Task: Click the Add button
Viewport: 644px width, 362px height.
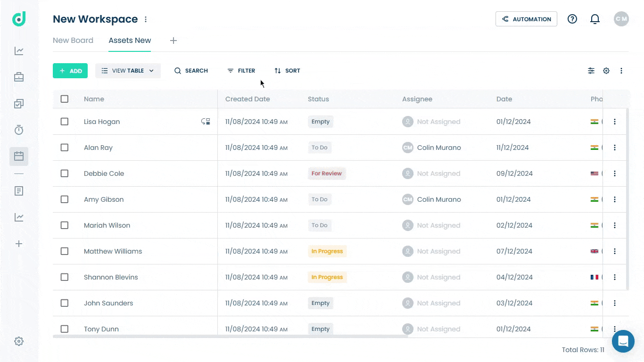Action: pyautogui.click(x=70, y=71)
